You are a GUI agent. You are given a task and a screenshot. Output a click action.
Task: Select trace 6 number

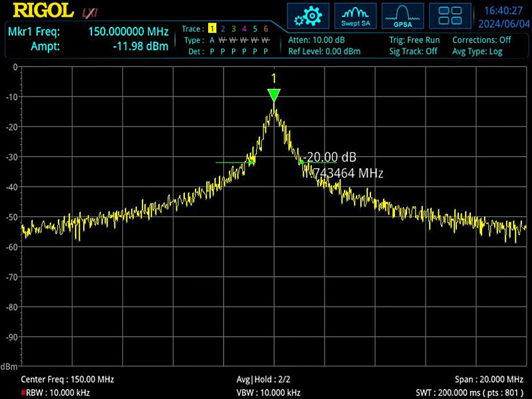[266, 29]
